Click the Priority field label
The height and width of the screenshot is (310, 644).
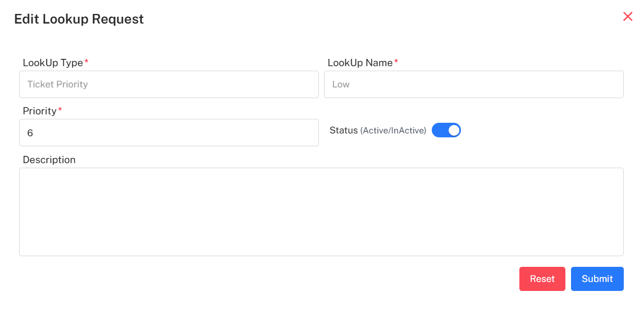click(39, 111)
